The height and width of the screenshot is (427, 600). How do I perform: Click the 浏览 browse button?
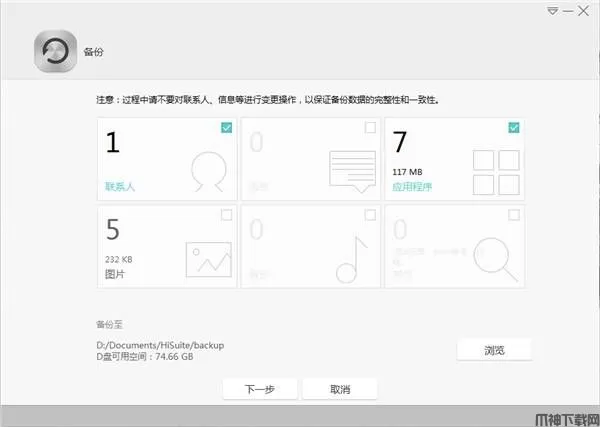coord(494,350)
